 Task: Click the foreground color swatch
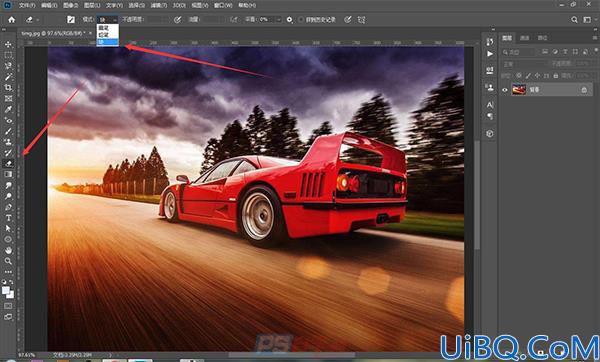(x=6, y=290)
